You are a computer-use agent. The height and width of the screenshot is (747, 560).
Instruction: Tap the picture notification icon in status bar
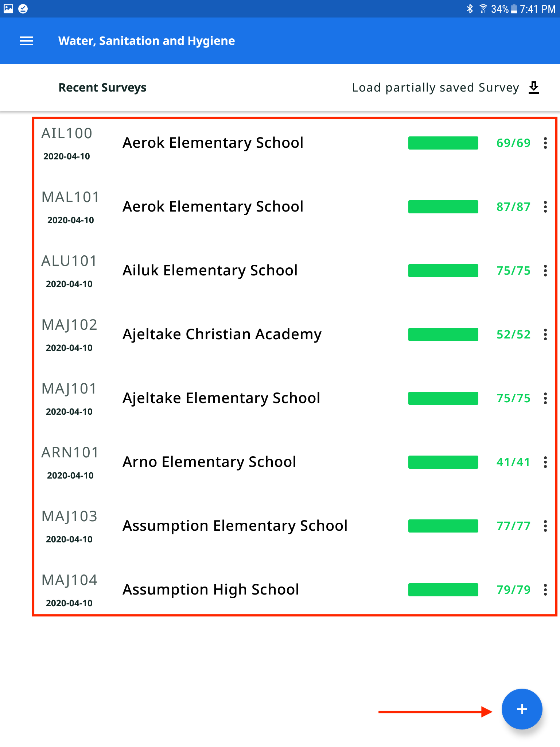click(8, 9)
